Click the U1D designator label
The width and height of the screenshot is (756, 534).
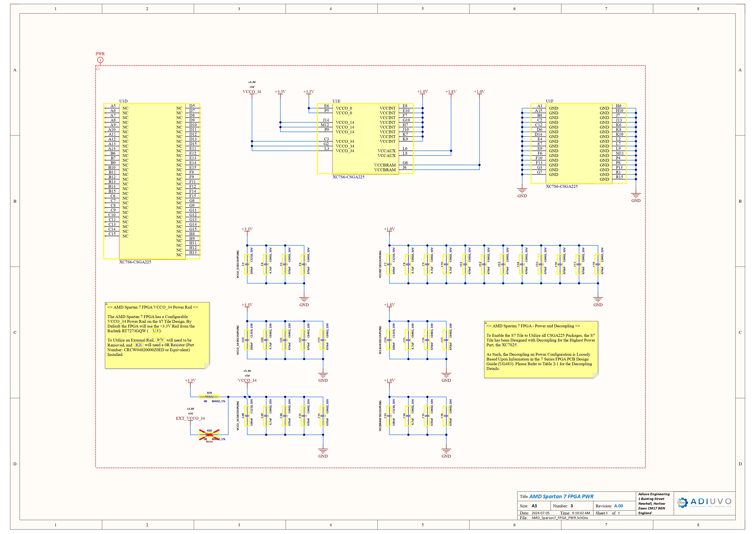pos(123,101)
